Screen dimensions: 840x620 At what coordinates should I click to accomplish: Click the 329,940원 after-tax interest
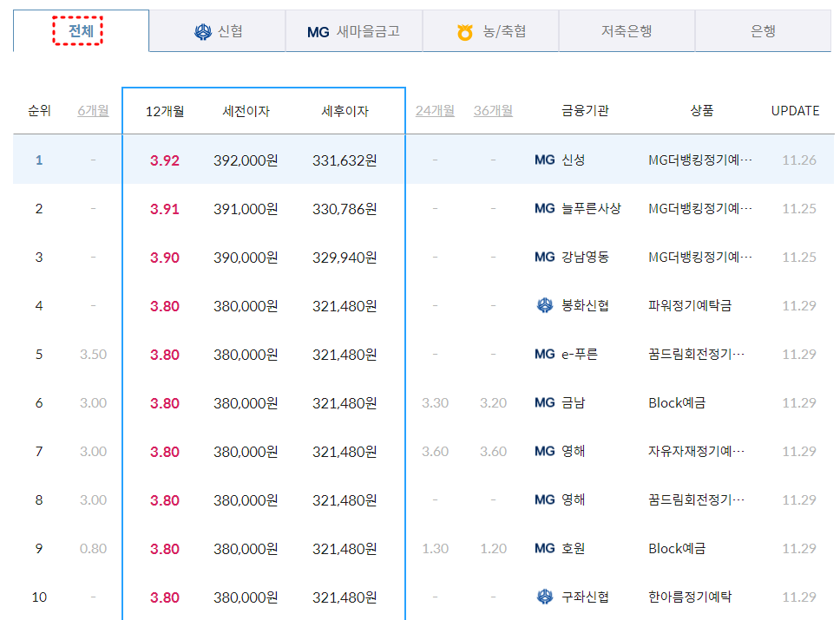coord(345,258)
